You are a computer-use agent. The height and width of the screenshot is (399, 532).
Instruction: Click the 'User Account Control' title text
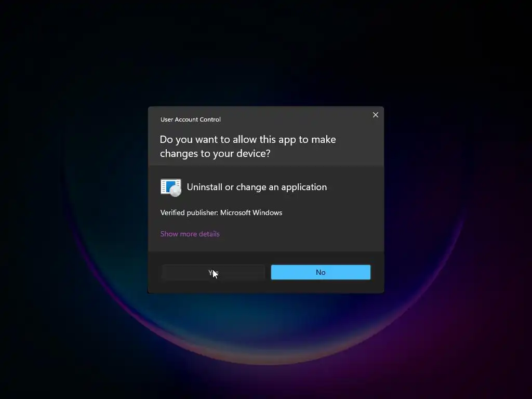pos(190,119)
